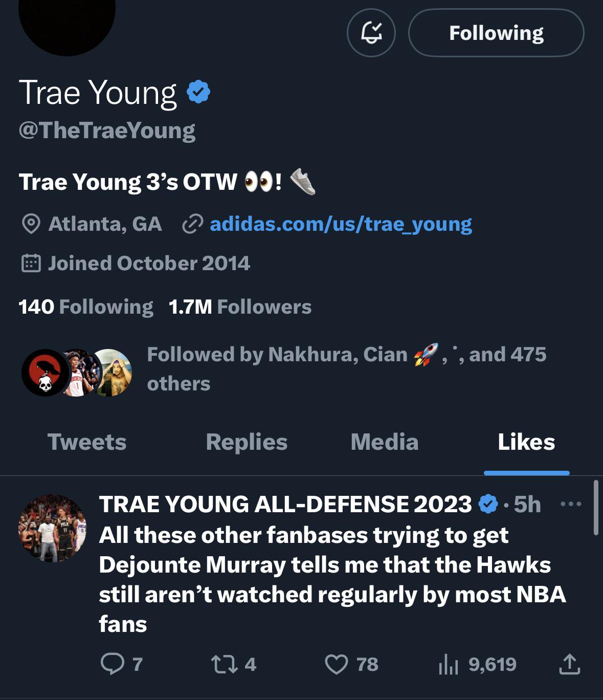Retweet the Dejounte Murray tweet
603x700 pixels.
point(225,664)
